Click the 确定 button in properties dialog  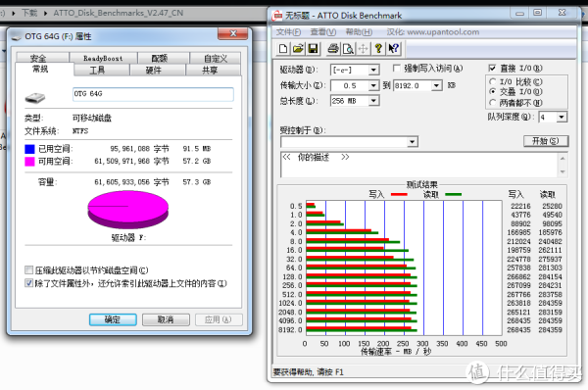pos(113,319)
